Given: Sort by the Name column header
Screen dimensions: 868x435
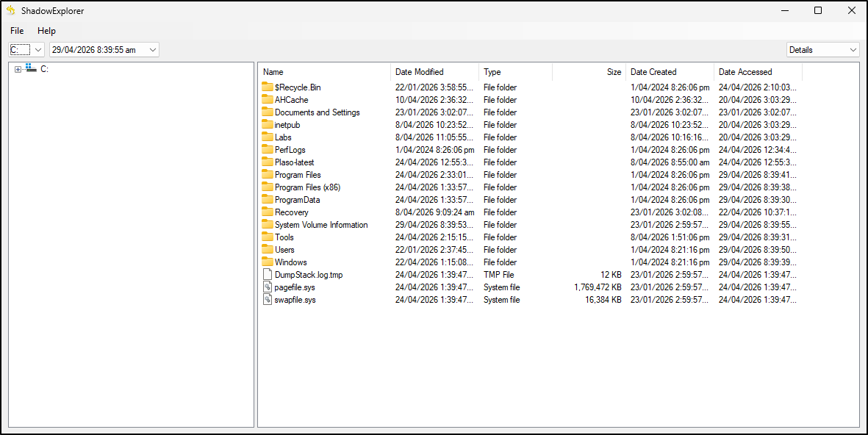Looking at the screenshot, I should point(324,72).
